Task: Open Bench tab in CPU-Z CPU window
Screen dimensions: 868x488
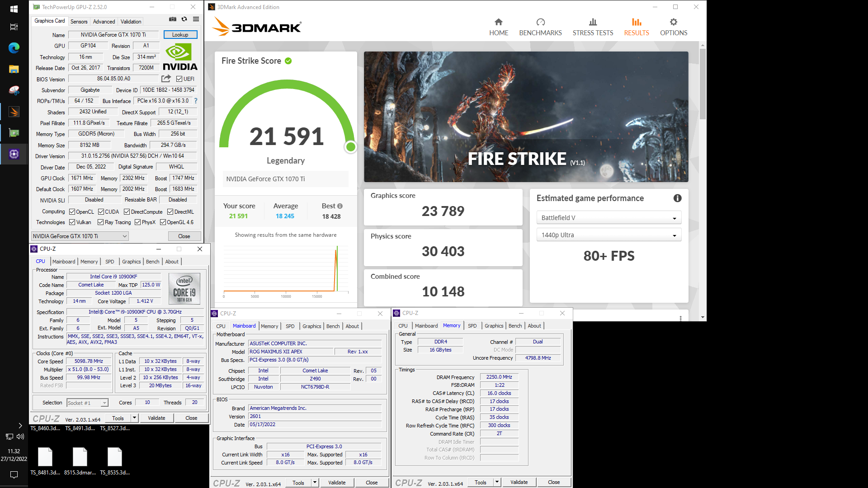Action: 153,262
